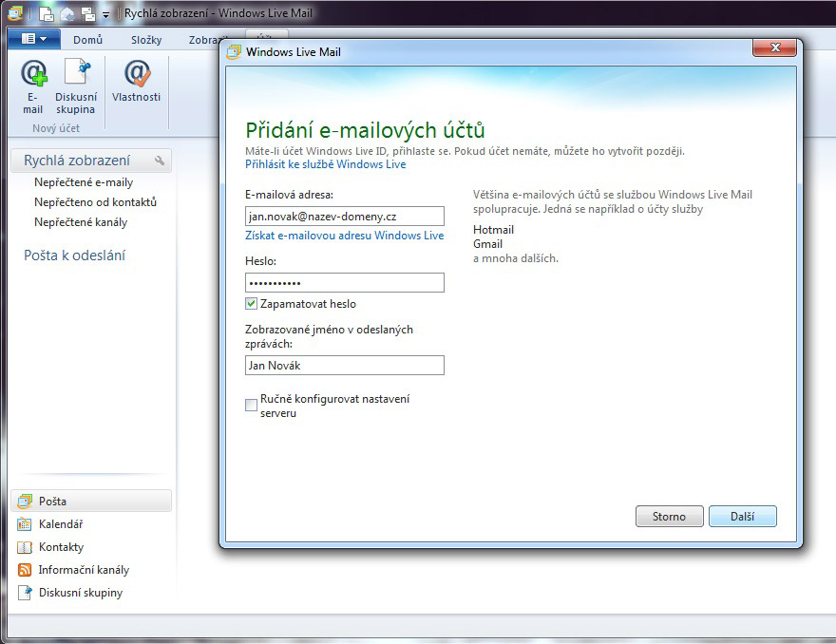The height and width of the screenshot is (644, 836).
Task: Enable Ručně konfigurovat nastavení serveru checkbox
Action: [x=252, y=406]
